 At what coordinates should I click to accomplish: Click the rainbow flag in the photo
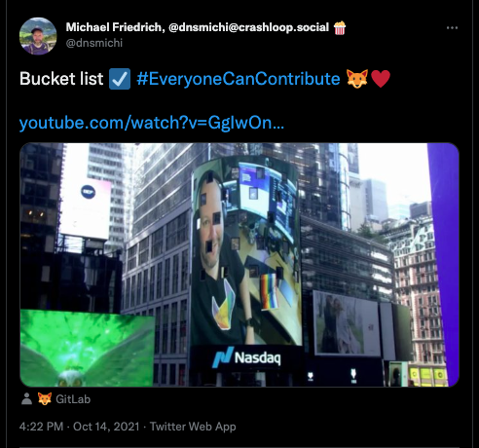pos(269,291)
